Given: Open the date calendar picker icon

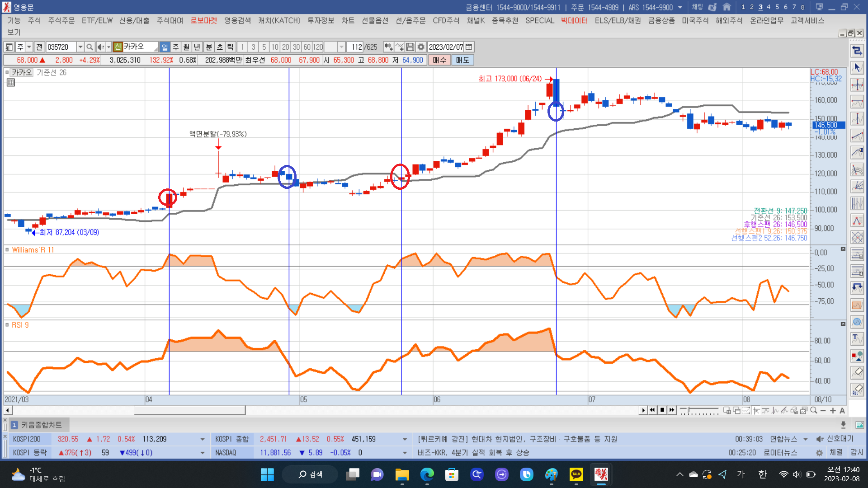Looking at the screenshot, I should click(469, 47).
